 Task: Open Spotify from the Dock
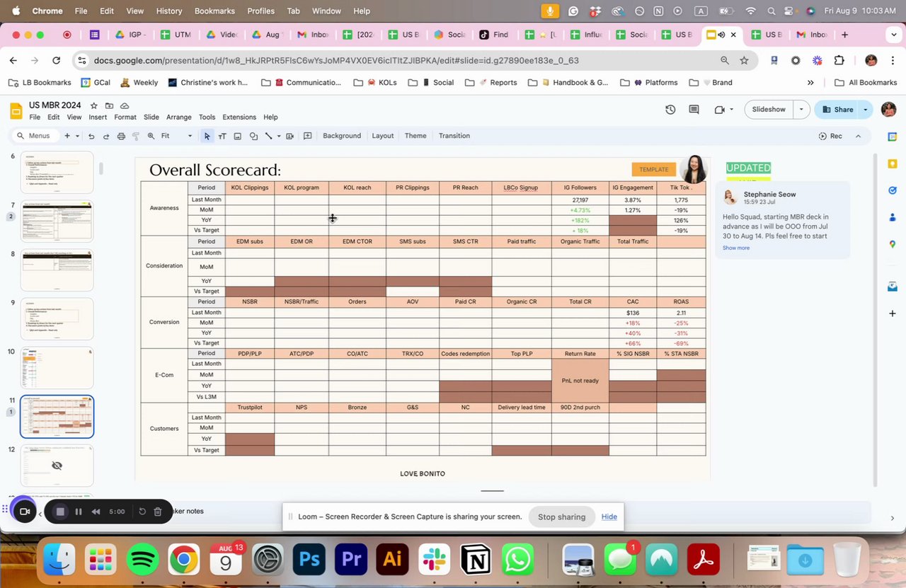pos(142,560)
